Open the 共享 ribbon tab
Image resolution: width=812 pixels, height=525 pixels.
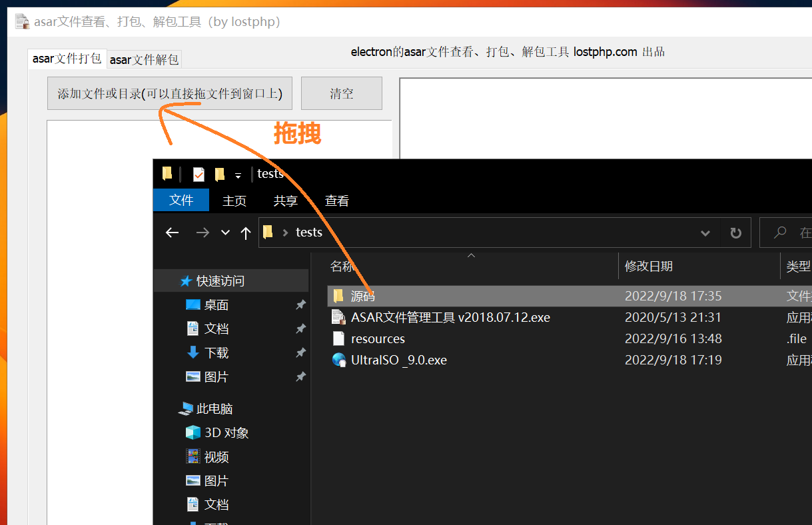click(286, 201)
